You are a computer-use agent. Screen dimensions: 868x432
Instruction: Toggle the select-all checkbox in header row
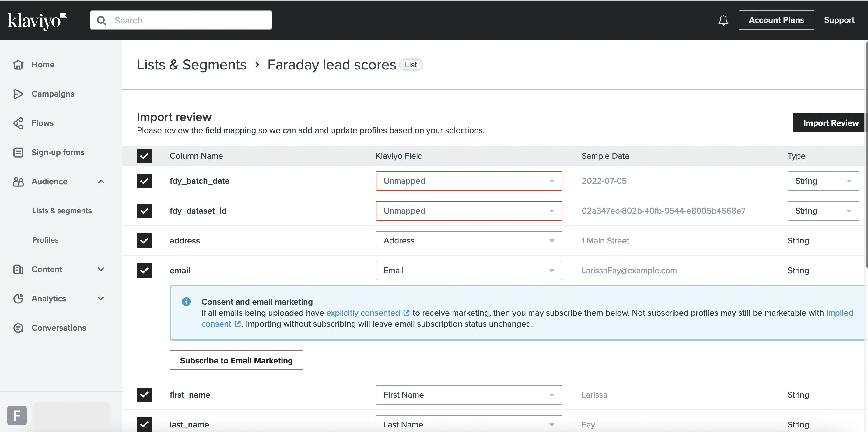pos(144,156)
